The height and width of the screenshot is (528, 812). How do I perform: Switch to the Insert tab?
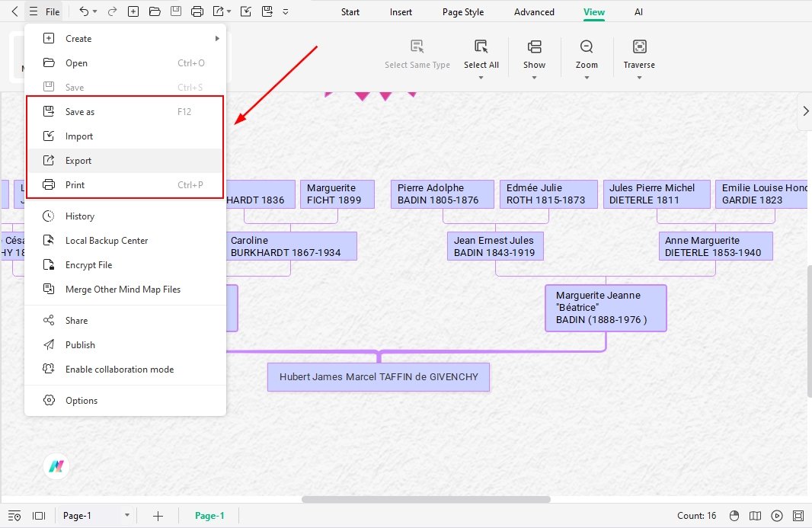coord(401,12)
